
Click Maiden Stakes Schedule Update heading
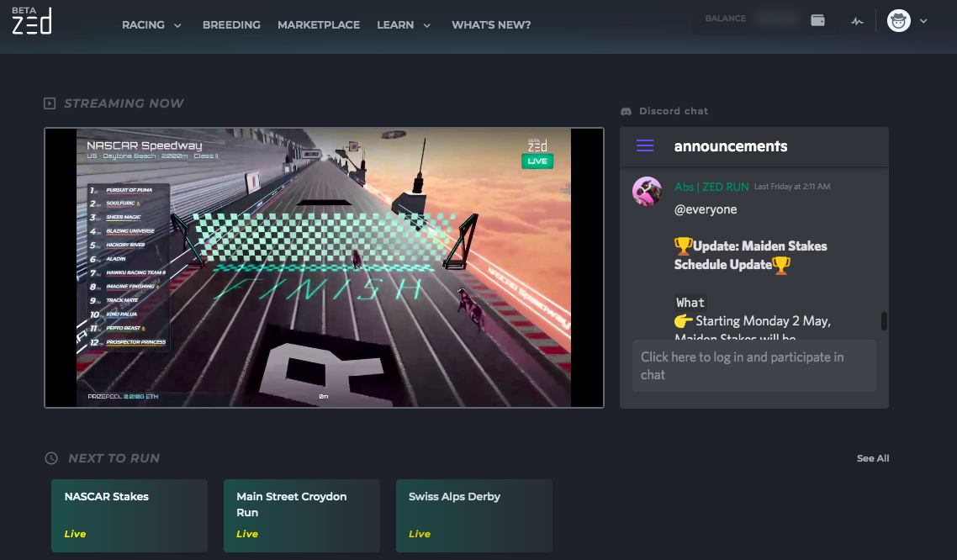tap(750, 255)
